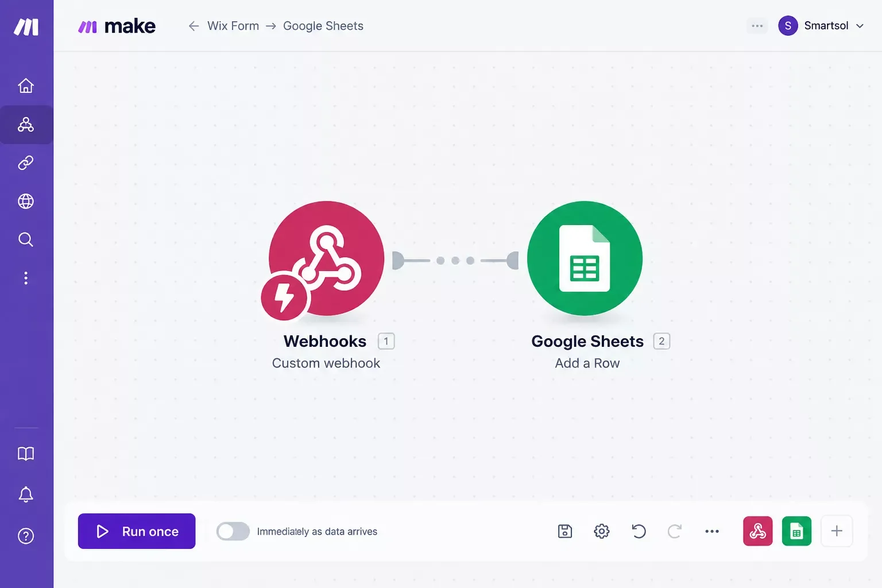Click the Webhooks module label
Viewport: 882px width, 588px height.
click(x=325, y=341)
